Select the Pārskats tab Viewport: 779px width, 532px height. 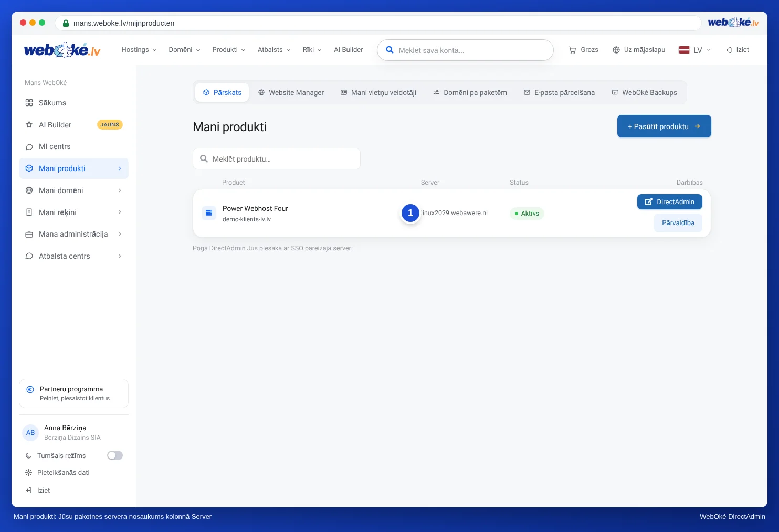point(222,92)
